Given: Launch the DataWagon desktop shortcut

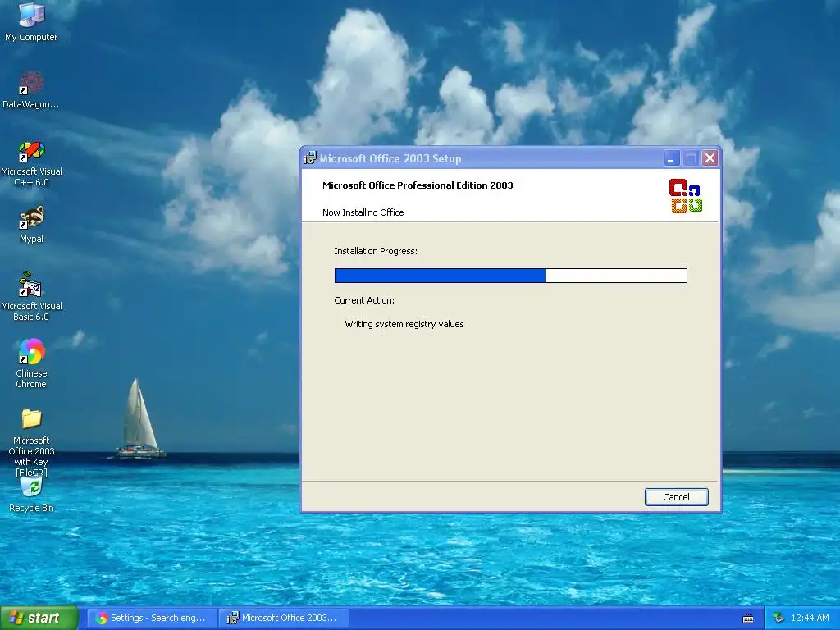Looking at the screenshot, I should click(31, 90).
